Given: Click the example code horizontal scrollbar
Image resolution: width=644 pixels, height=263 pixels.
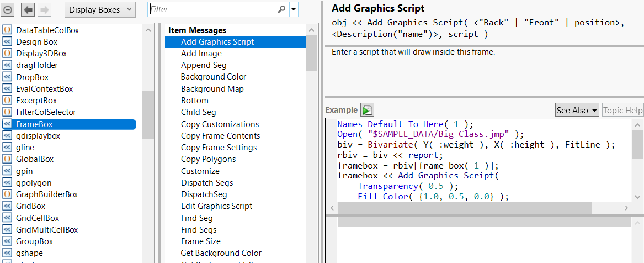Looking at the screenshot, I should pyautogui.click(x=464, y=208).
